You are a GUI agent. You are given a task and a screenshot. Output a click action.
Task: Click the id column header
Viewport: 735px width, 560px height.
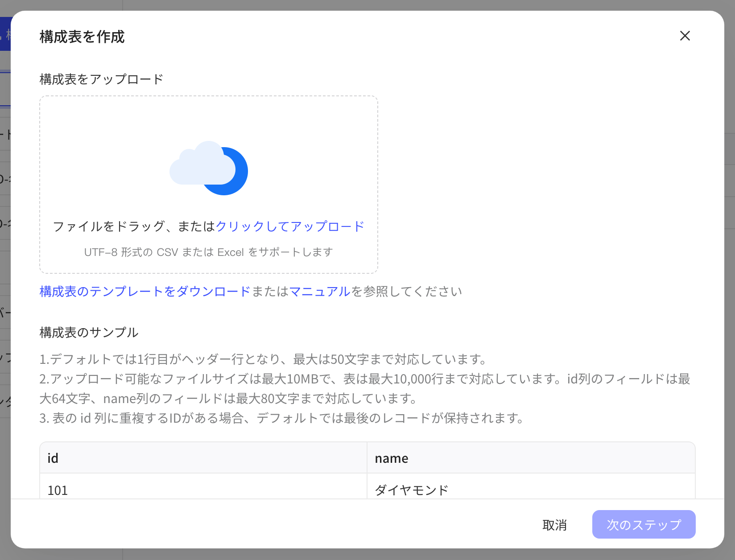(203, 458)
